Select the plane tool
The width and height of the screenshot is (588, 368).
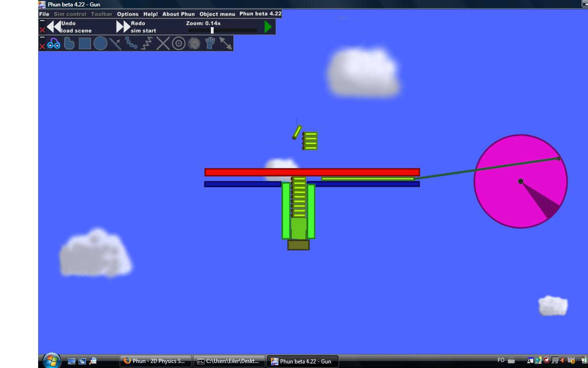pos(115,44)
